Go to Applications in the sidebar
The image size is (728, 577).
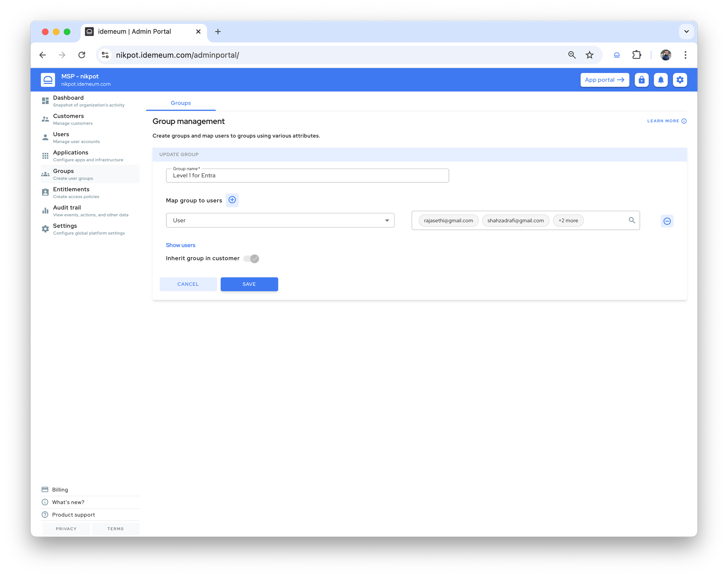tap(90, 156)
